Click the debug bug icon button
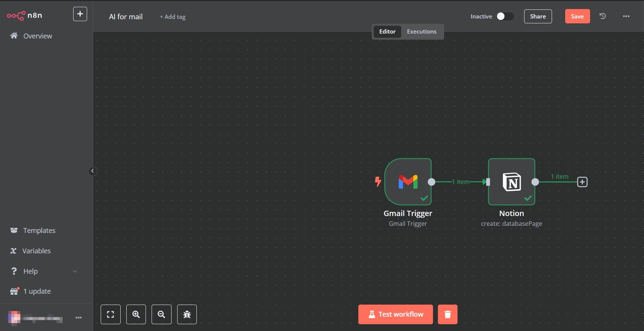Viewport: 644px width, 331px height. coord(187,314)
